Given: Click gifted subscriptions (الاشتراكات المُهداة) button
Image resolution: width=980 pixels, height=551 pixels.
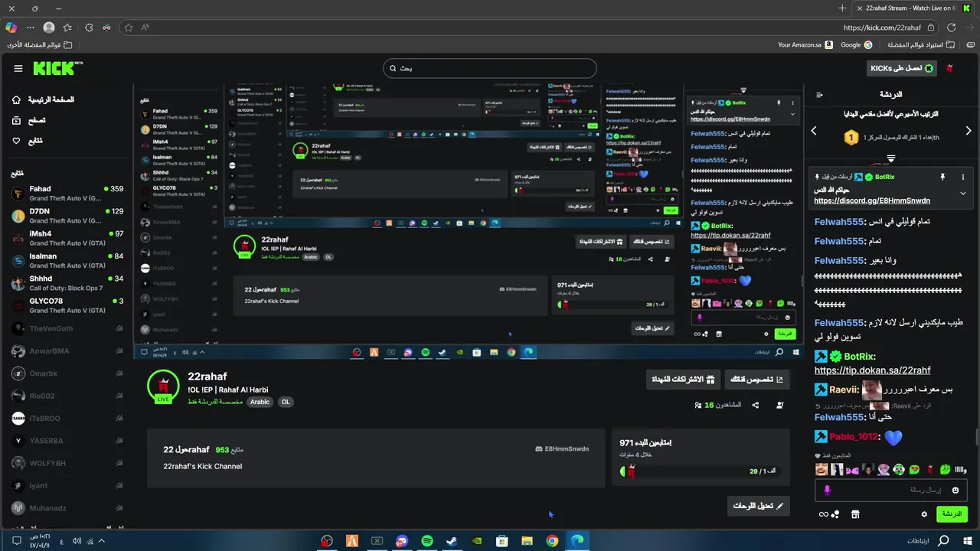Looking at the screenshot, I should pos(683,380).
